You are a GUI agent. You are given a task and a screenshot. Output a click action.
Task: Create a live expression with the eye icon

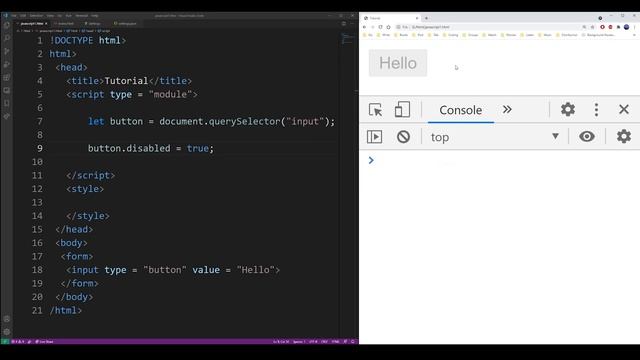[587, 136]
